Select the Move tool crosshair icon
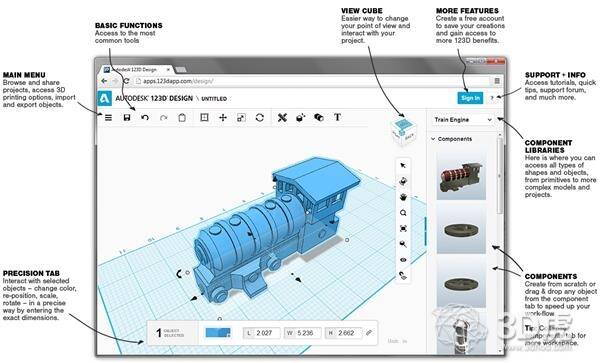Screen dimensions: 600x363 pos(223,117)
